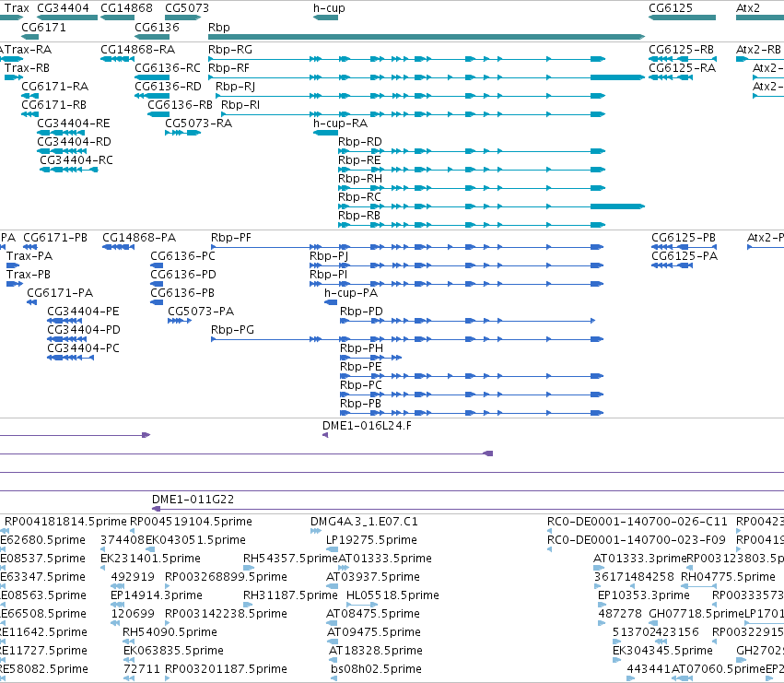
Task: Select the CG6171 gene label
Action: pyautogui.click(x=43, y=27)
